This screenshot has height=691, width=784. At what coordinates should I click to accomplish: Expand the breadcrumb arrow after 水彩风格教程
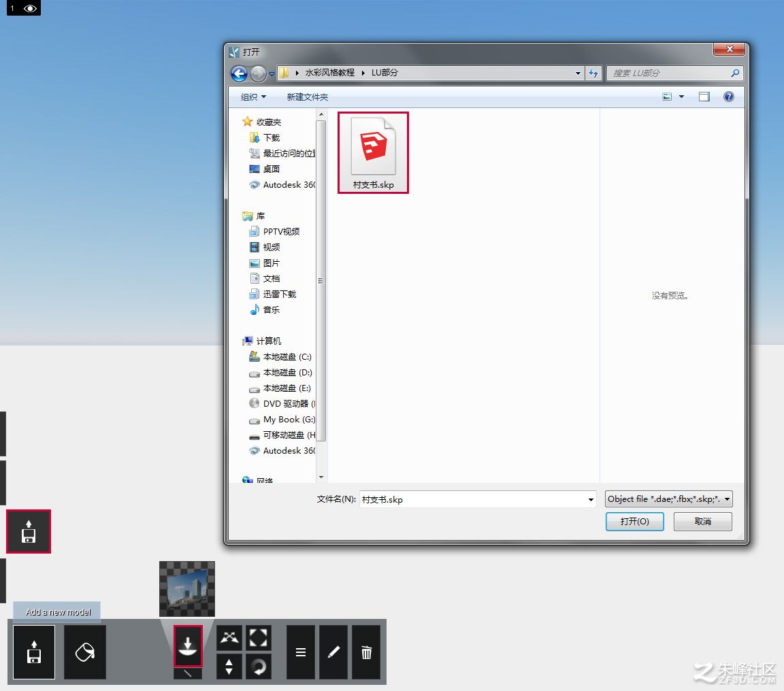click(363, 73)
